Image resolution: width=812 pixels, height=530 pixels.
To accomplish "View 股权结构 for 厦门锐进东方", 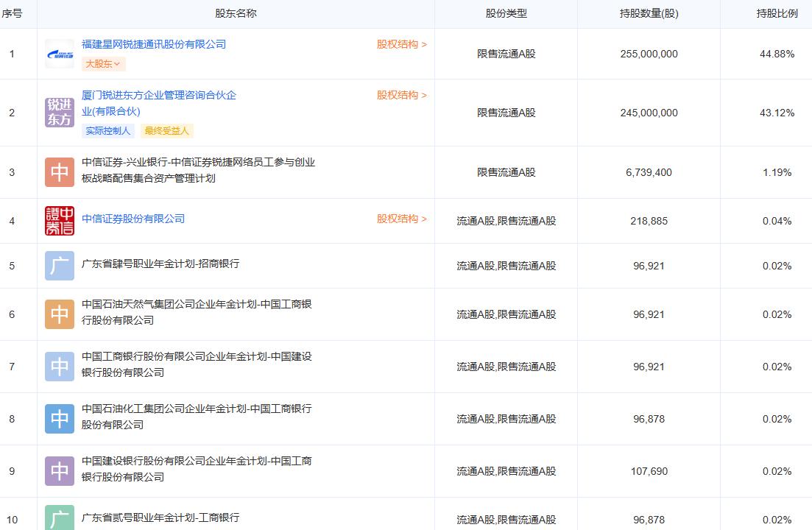I will tap(402, 95).
